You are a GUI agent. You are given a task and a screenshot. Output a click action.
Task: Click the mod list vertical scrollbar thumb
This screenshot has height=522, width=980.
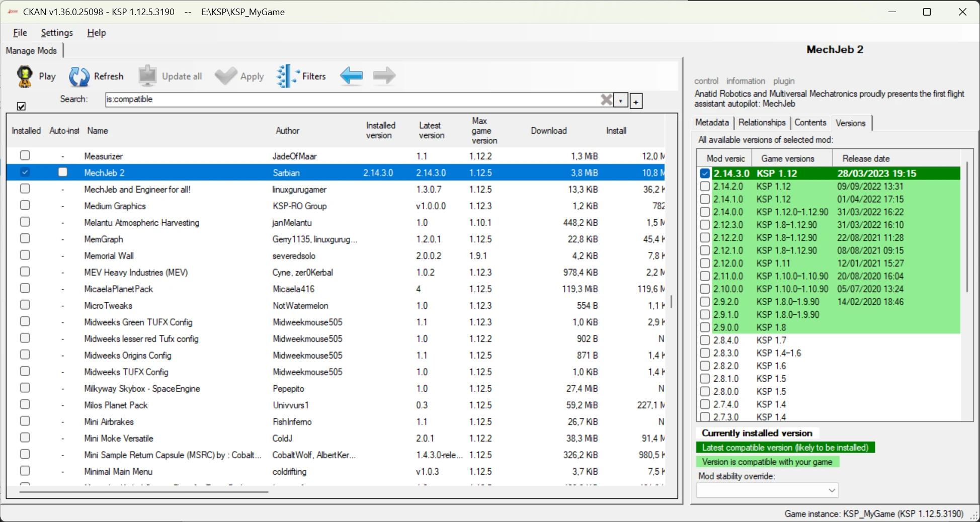pos(671,302)
